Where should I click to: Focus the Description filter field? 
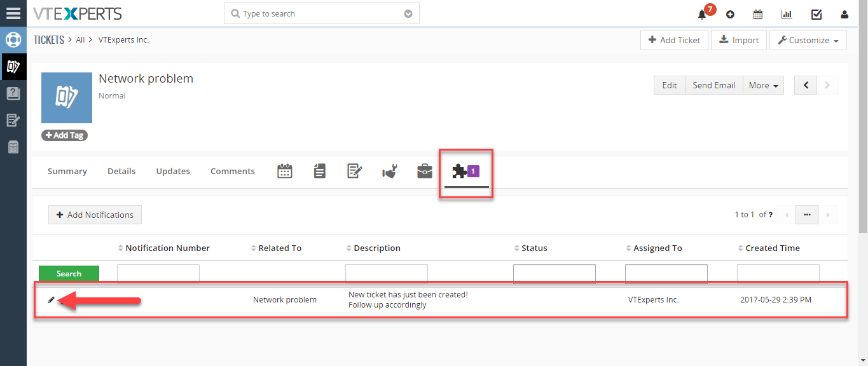(x=387, y=274)
